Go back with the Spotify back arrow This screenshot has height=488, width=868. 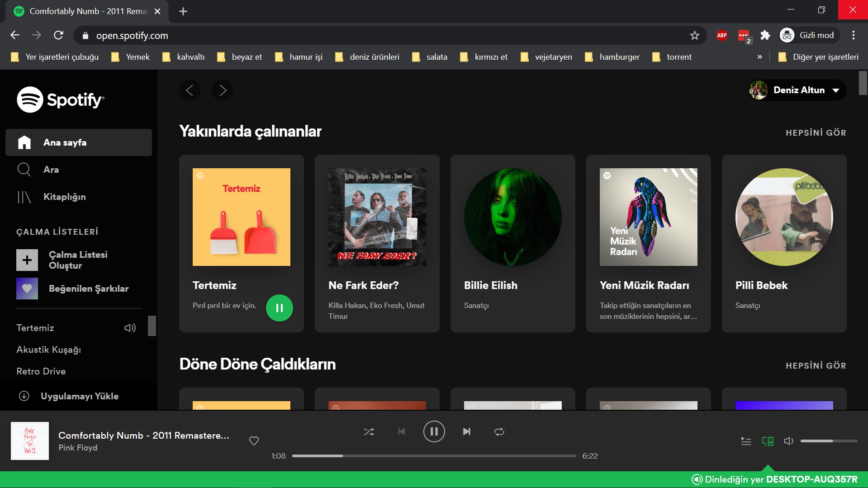click(x=190, y=90)
